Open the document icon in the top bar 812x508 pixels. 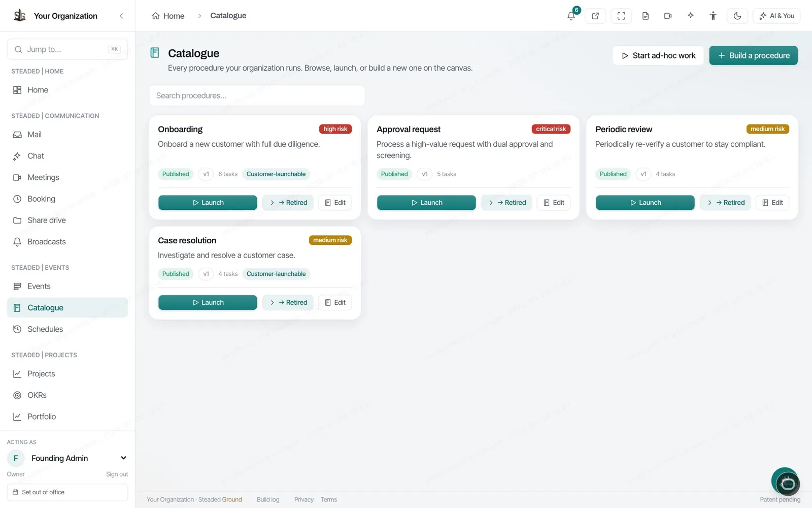[x=646, y=16]
